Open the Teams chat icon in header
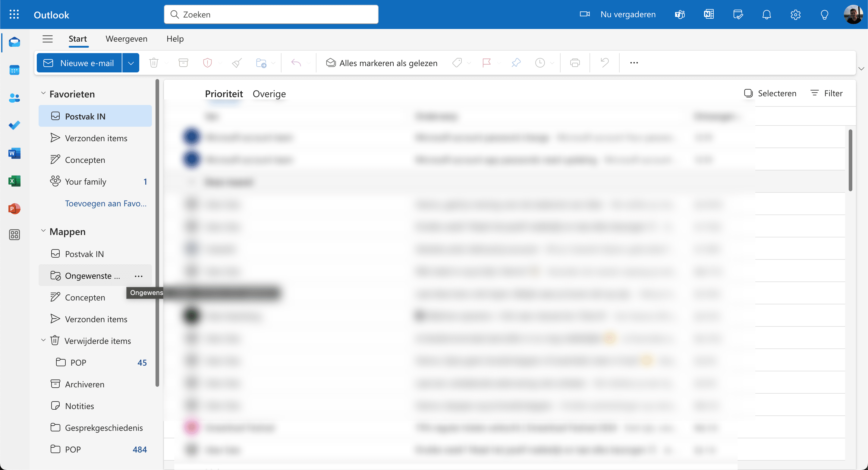This screenshot has height=470, width=868. (680, 14)
